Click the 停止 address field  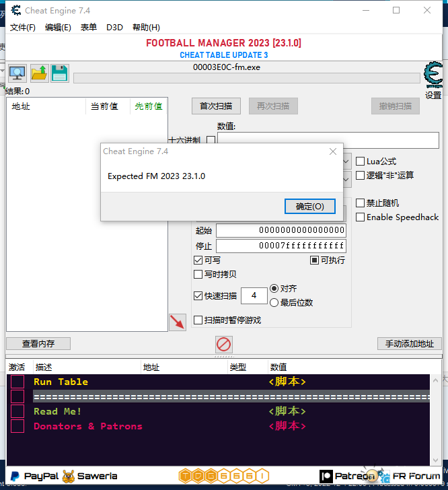[x=281, y=246]
